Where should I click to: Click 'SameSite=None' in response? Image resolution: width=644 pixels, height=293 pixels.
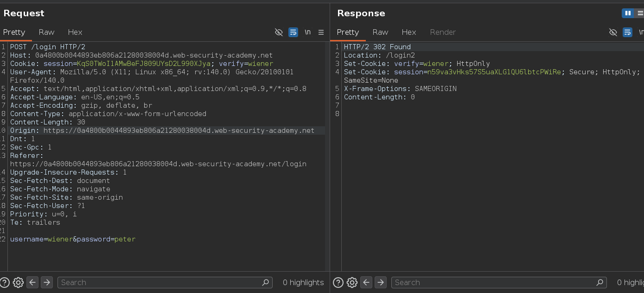(371, 80)
